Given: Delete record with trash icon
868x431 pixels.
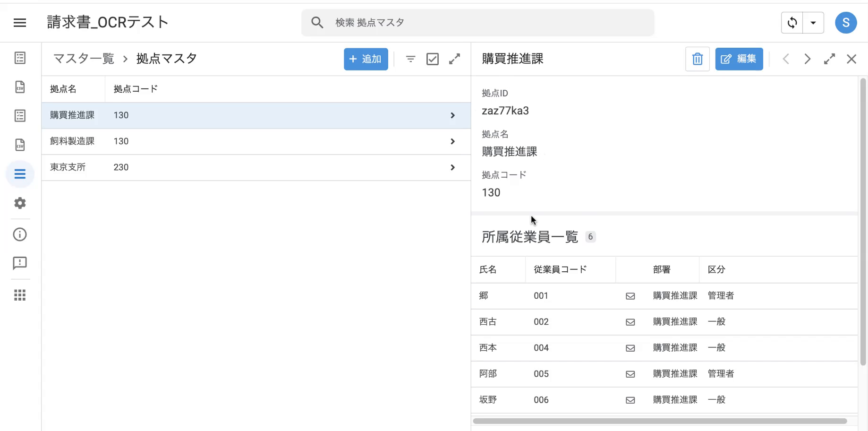Looking at the screenshot, I should pos(698,59).
